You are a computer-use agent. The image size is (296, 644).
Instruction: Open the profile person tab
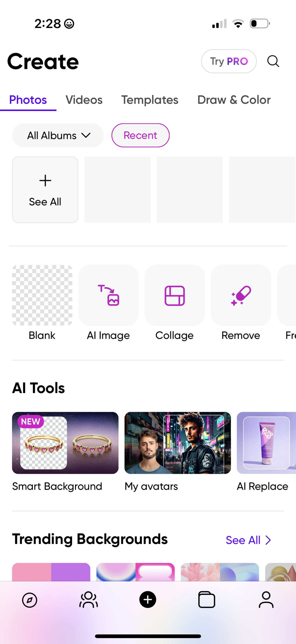(266, 600)
